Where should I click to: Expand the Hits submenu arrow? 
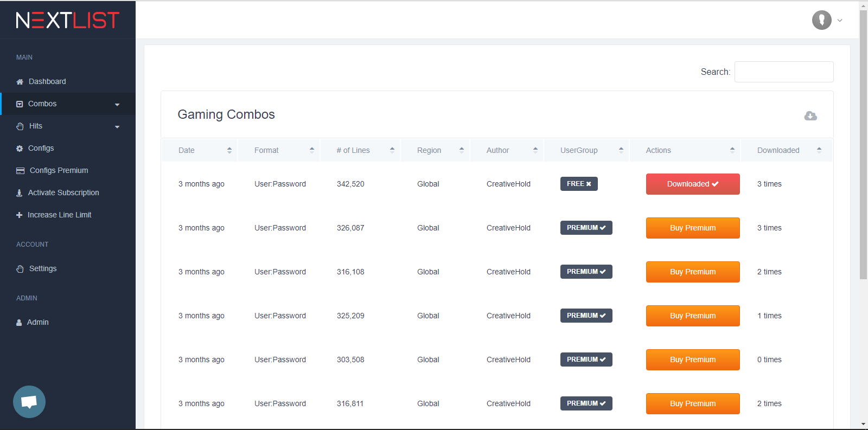[x=117, y=127]
